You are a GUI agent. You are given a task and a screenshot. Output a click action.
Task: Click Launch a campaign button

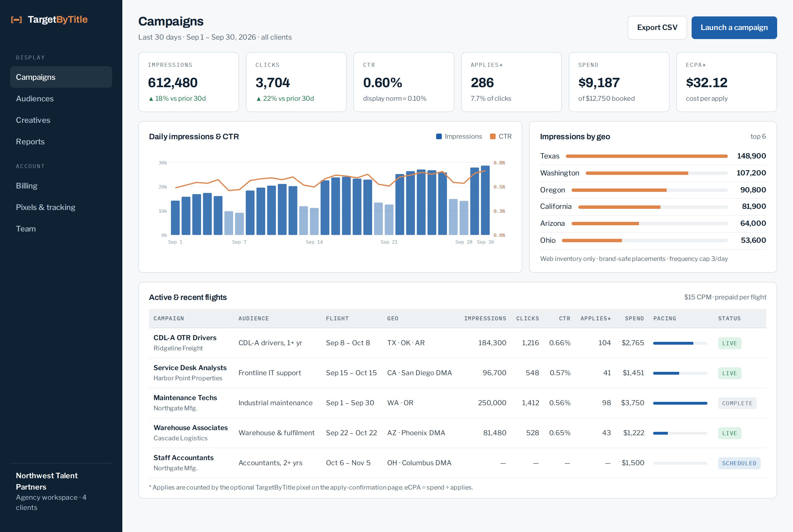pos(734,27)
